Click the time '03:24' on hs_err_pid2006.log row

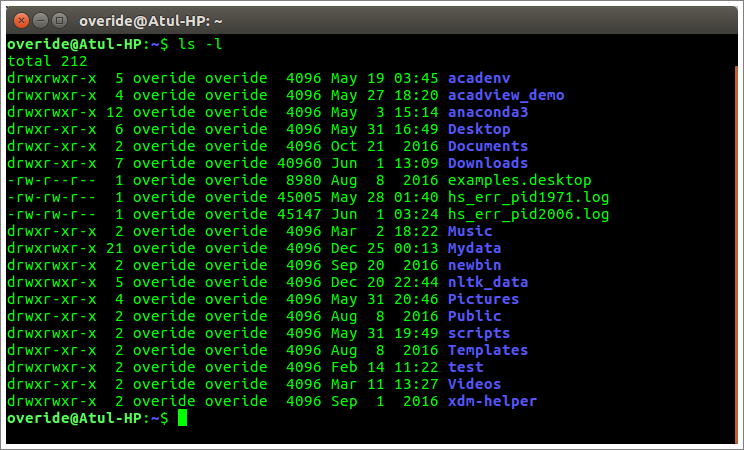416,215
